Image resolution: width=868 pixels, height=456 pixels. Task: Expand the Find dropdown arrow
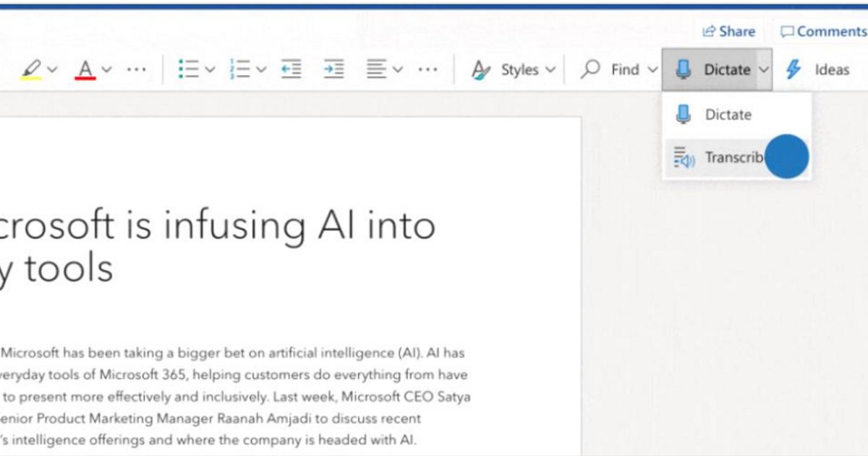click(x=652, y=69)
